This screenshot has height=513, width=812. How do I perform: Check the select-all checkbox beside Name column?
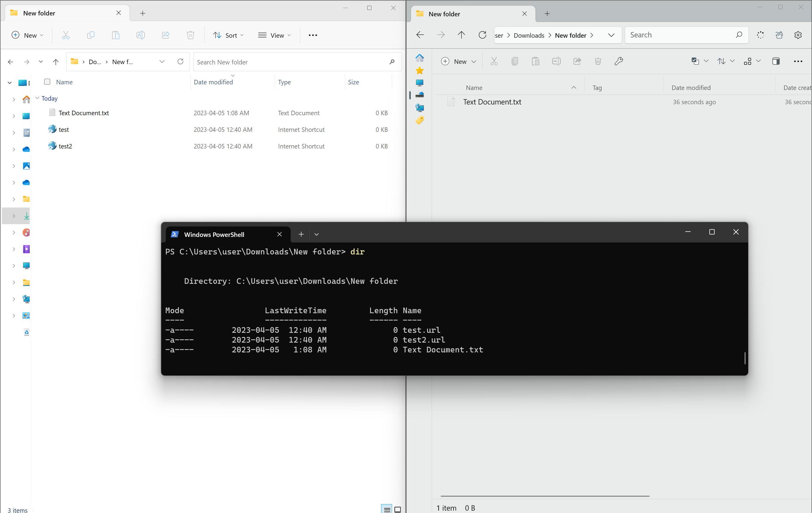coord(47,82)
